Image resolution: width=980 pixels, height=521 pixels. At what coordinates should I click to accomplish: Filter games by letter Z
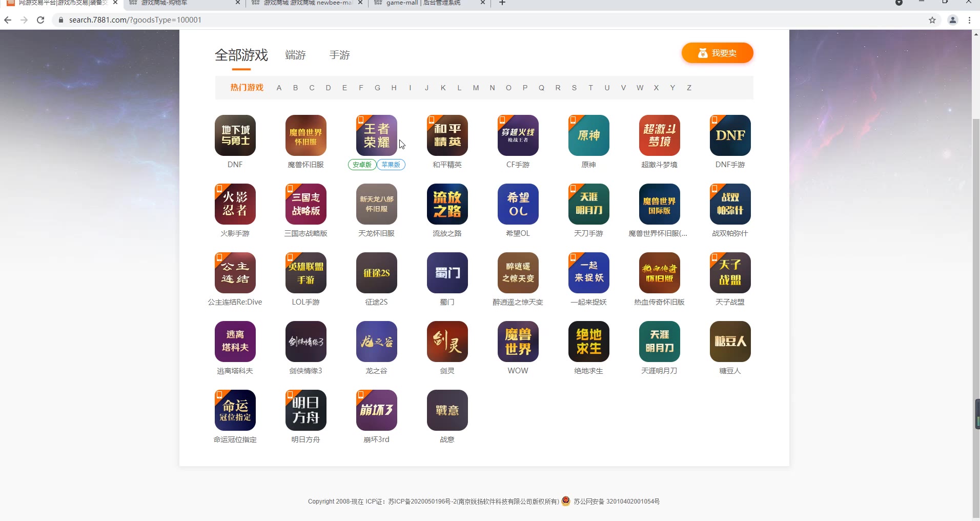click(x=689, y=88)
